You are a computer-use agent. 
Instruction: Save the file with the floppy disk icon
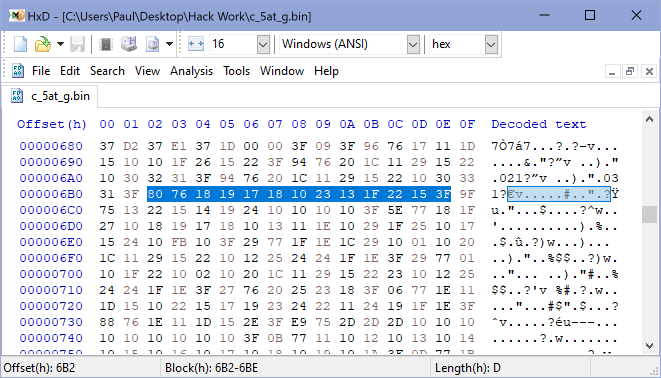77,44
